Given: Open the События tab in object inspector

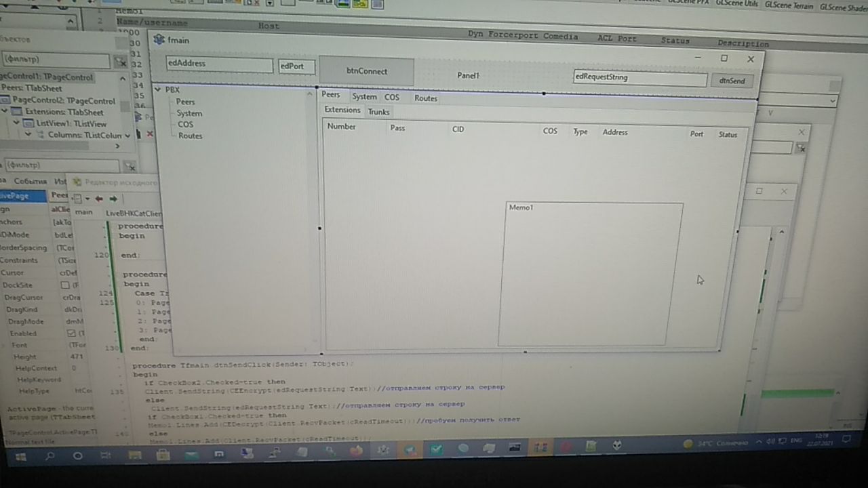Looking at the screenshot, I should 31,182.
